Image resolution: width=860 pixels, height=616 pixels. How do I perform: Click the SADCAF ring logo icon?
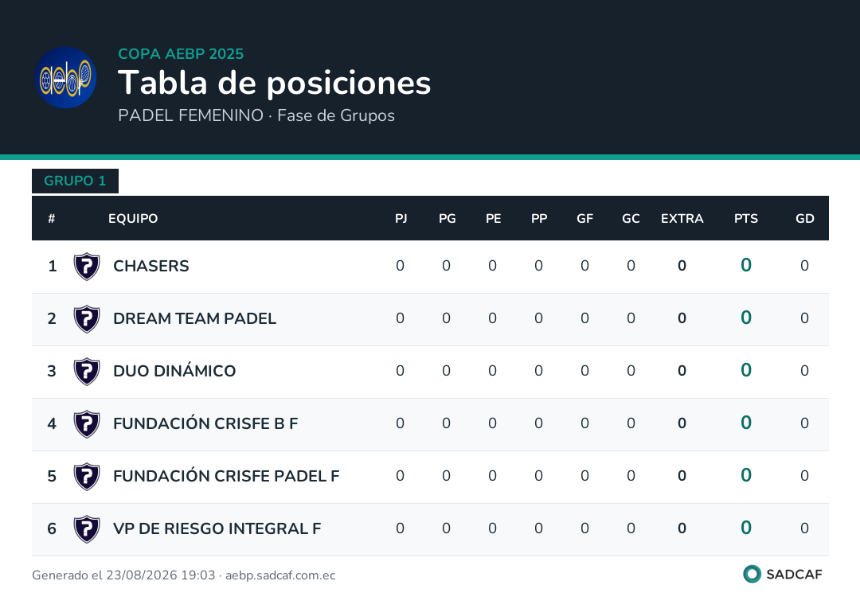[752, 574]
